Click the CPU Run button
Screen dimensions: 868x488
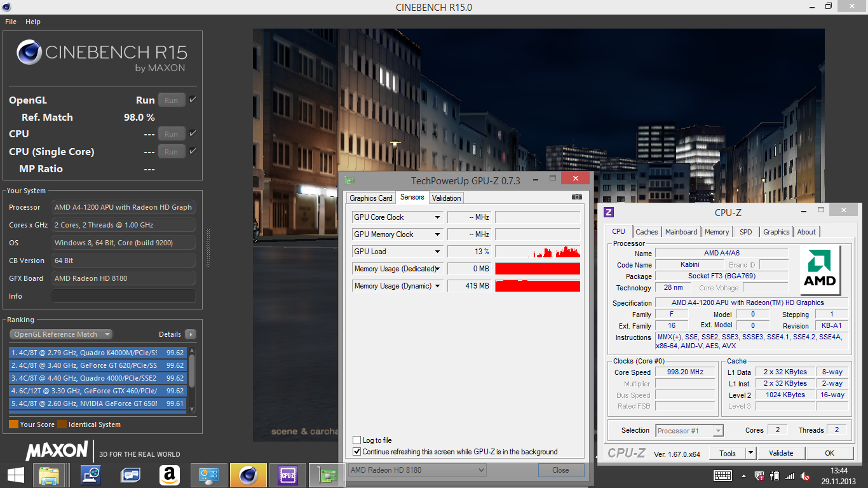click(172, 133)
